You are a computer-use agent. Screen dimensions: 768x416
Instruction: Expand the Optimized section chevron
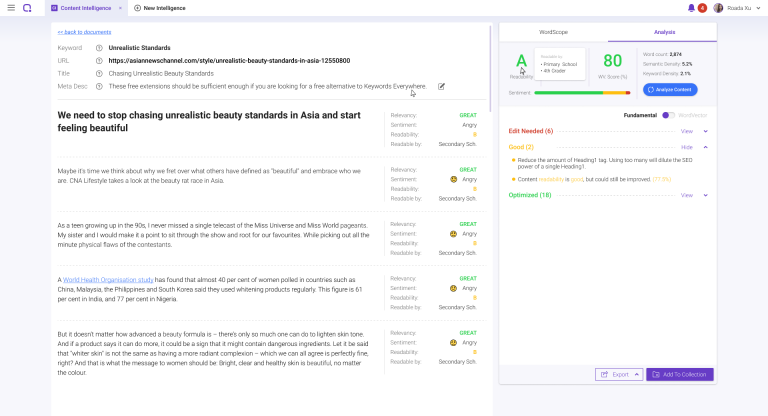(705, 195)
